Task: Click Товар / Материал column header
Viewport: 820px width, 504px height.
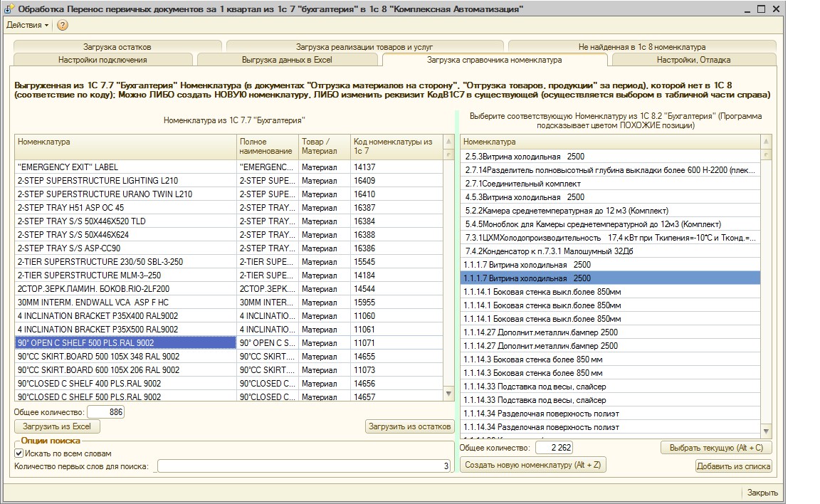Action: pos(325,147)
